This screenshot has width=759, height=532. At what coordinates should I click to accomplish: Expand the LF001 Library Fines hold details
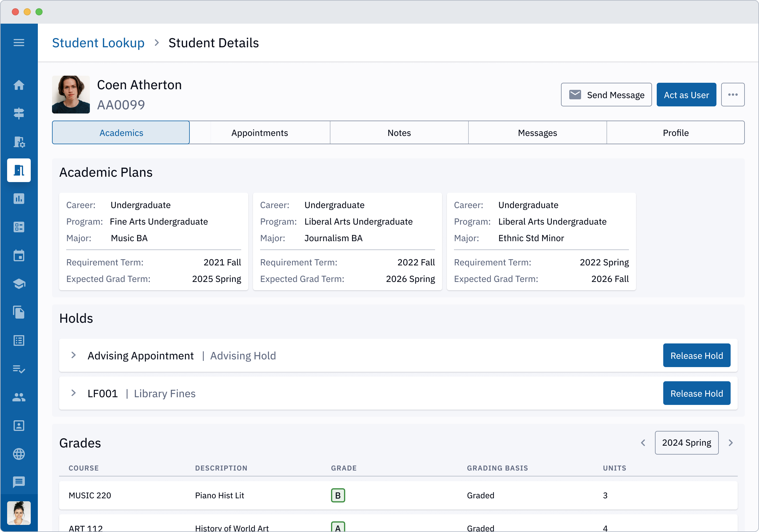[x=74, y=393]
